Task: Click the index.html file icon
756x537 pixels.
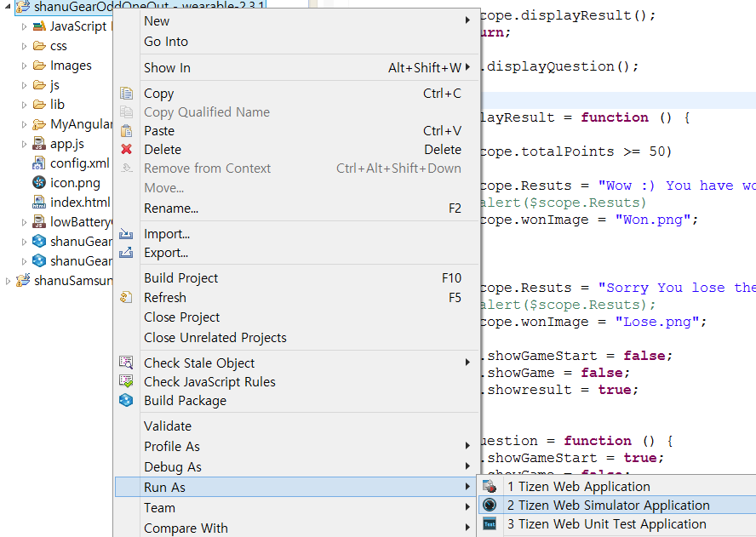Action: click(39, 202)
